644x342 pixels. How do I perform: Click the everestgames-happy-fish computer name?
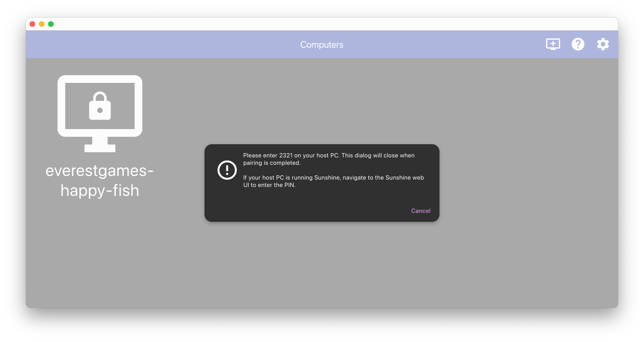(x=100, y=180)
